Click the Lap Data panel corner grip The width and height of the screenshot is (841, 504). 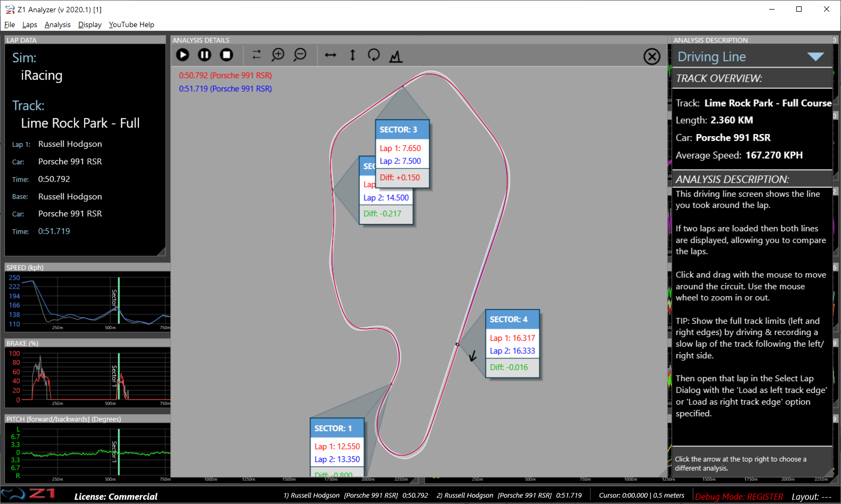click(x=162, y=252)
